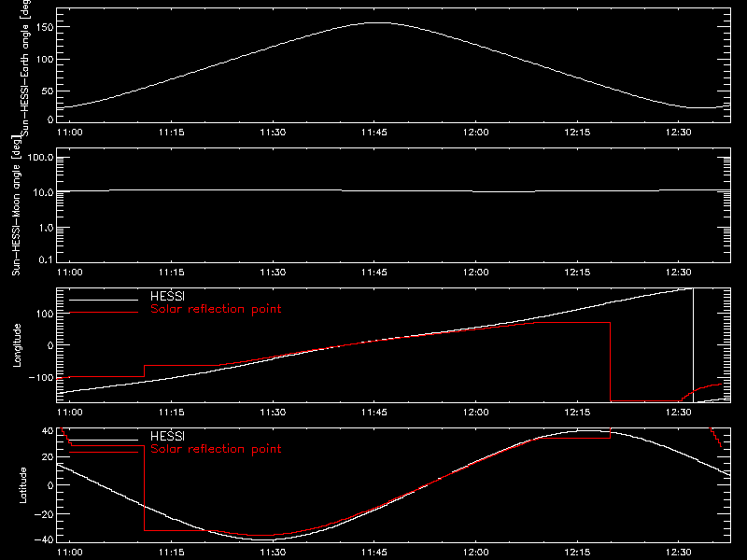Click the Sun-HESSI-Earth angle axis label
Screen dimensions: 747x560
(x=25, y=67)
